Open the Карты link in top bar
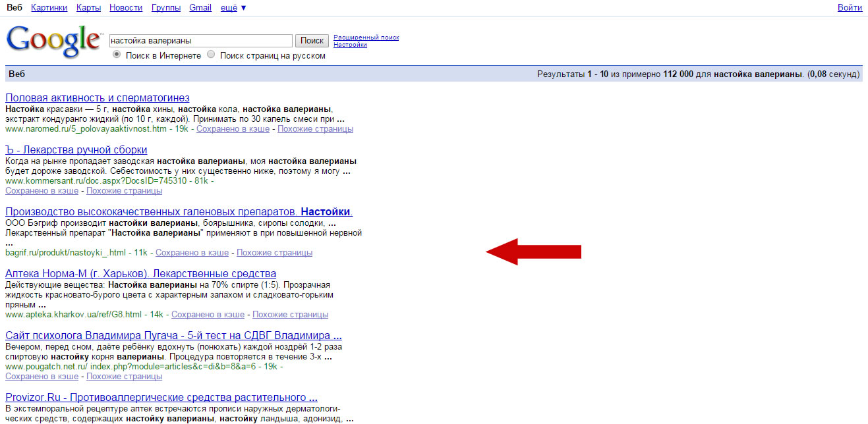The width and height of the screenshot is (868, 424). click(x=88, y=8)
